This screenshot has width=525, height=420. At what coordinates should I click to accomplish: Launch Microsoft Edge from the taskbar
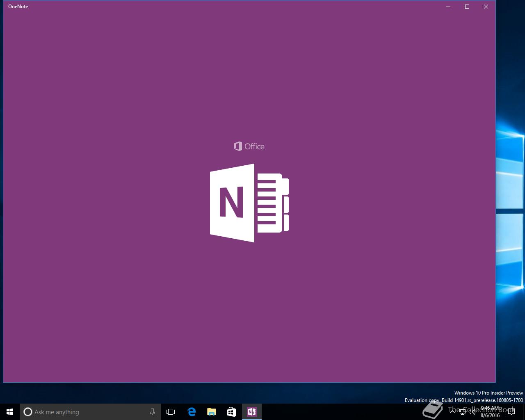click(191, 412)
